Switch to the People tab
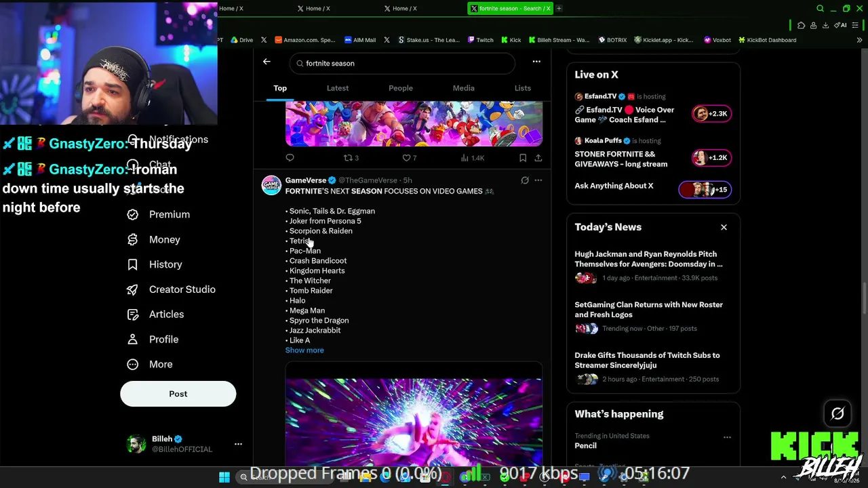Screen dimensions: 868x488 (x=401, y=88)
